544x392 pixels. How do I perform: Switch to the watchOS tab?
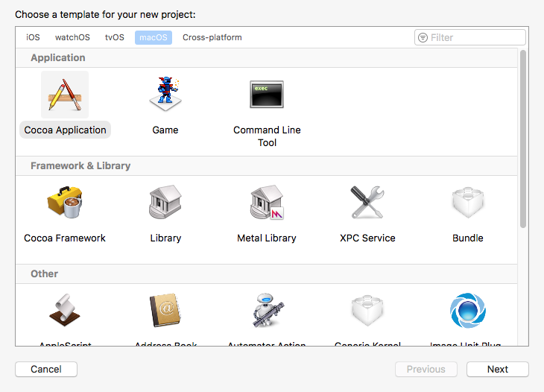[72, 37]
